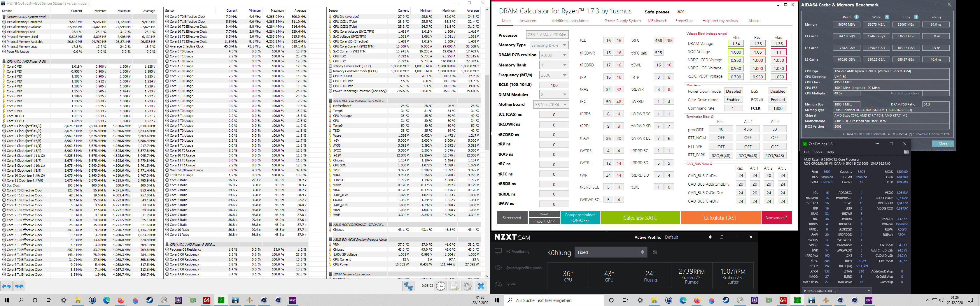
Task: Switch to Additional calculators tab
Action: (x=570, y=21)
